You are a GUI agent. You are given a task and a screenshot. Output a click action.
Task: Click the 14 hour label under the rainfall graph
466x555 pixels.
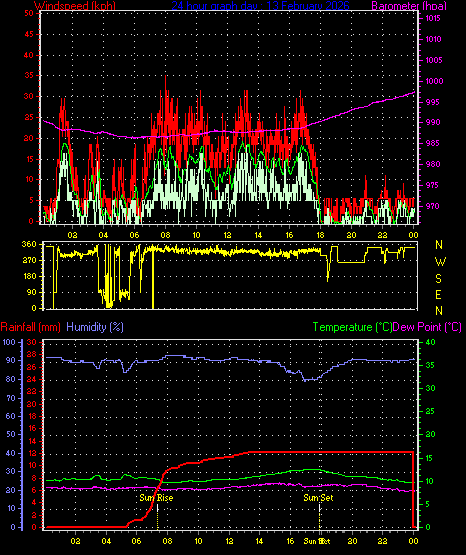(x=260, y=541)
